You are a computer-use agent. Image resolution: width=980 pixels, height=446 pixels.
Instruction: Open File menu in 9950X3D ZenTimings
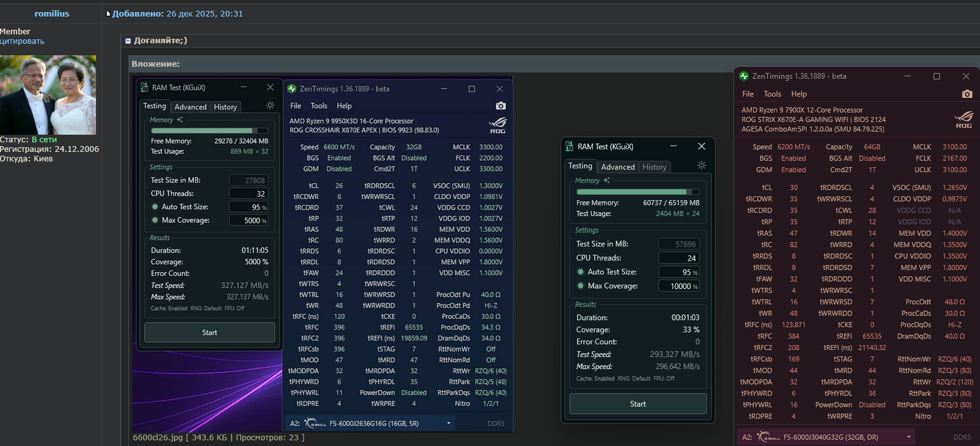[296, 106]
